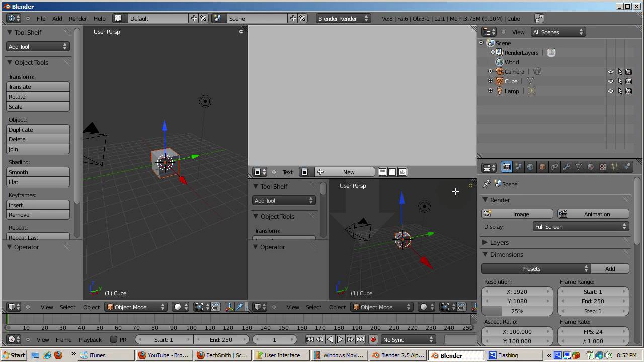644x362 pixels.
Task: Open the World properties tab icon
Action: (x=530, y=167)
